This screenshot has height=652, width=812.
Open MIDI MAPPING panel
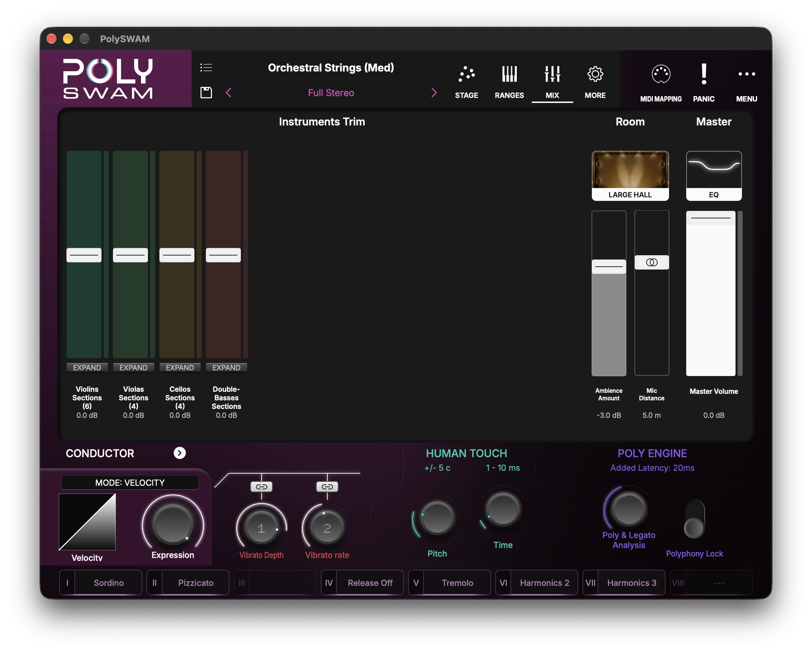[x=660, y=84]
